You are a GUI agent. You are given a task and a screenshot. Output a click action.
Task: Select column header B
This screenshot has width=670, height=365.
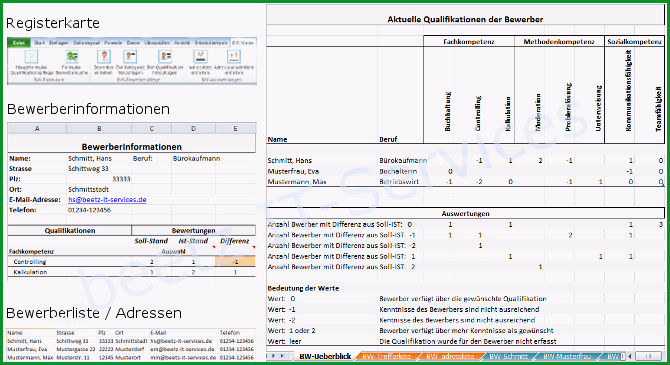coord(99,128)
